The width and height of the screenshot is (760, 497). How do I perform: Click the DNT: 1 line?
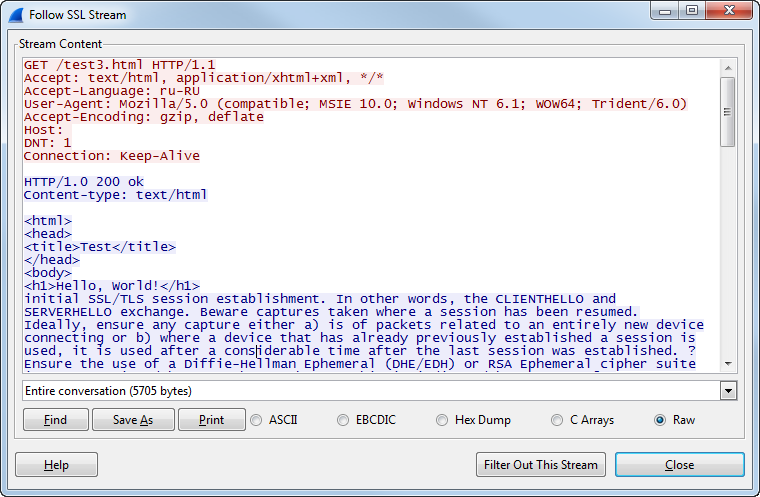48,143
